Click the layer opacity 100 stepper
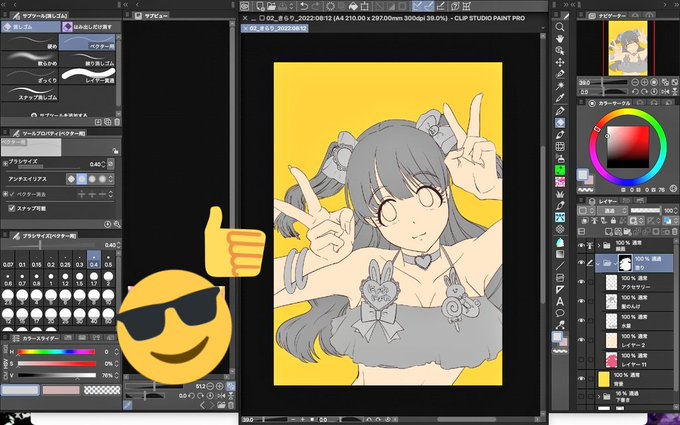 tap(676, 210)
